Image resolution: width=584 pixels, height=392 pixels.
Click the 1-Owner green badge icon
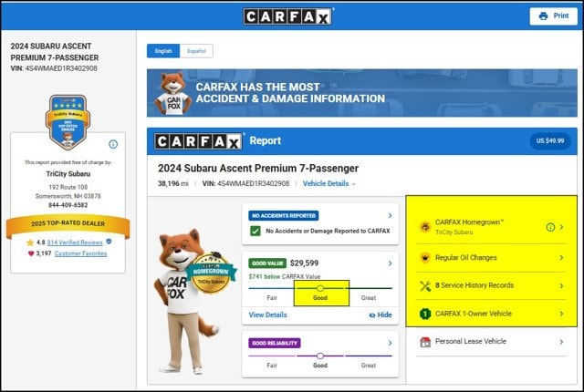click(x=425, y=314)
